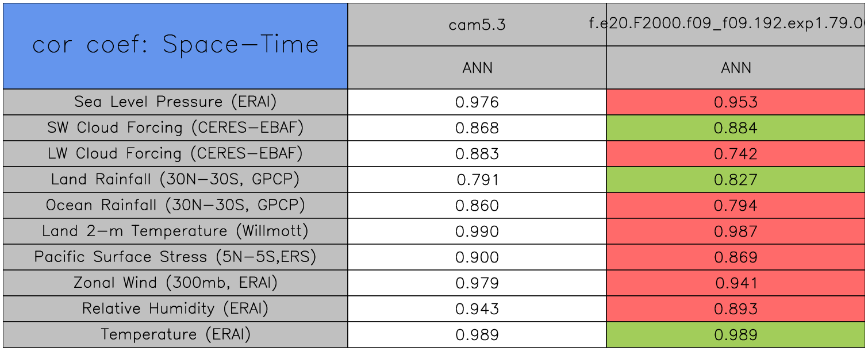Select the Sea Level Pressure (ERAI) row label
This screenshot has width=868, height=351.
175,102
